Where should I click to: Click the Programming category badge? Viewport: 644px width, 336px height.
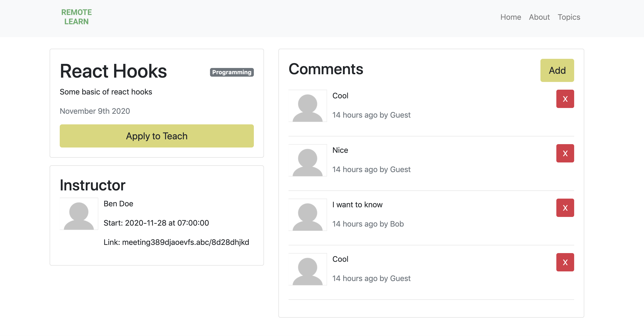(231, 72)
